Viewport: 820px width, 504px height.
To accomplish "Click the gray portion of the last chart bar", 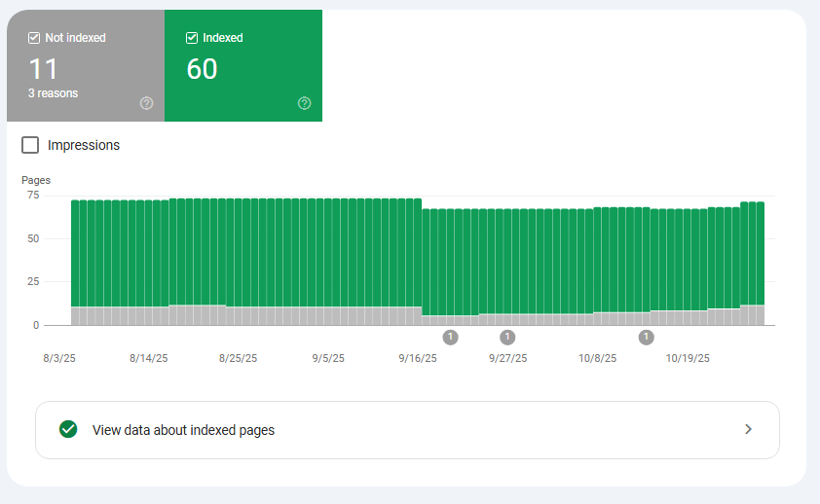I will point(760,315).
